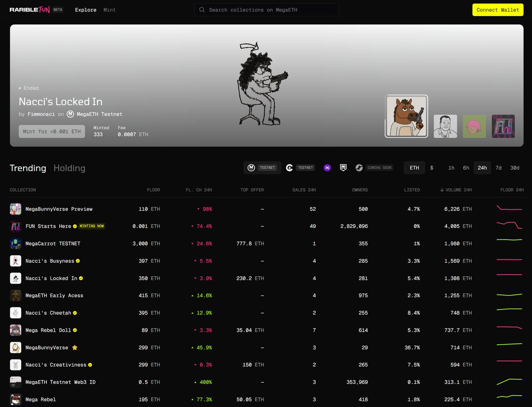
Task: Open Mega Rebel Doll collection avatar
Action: click(x=16, y=330)
